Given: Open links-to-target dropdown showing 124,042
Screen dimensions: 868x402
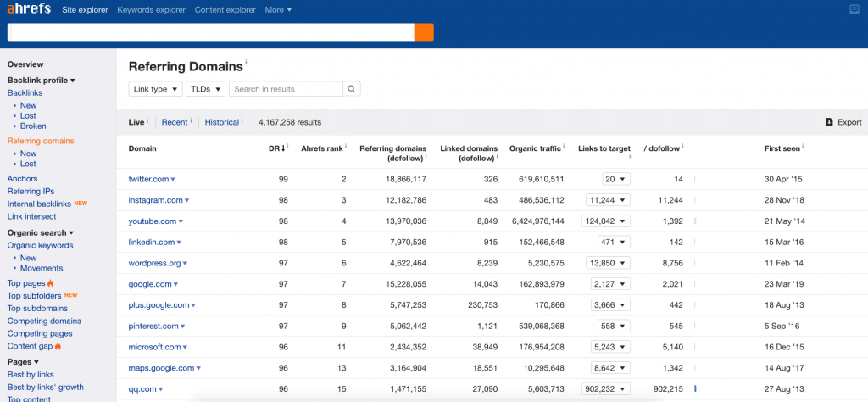Looking at the screenshot, I should (606, 221).
